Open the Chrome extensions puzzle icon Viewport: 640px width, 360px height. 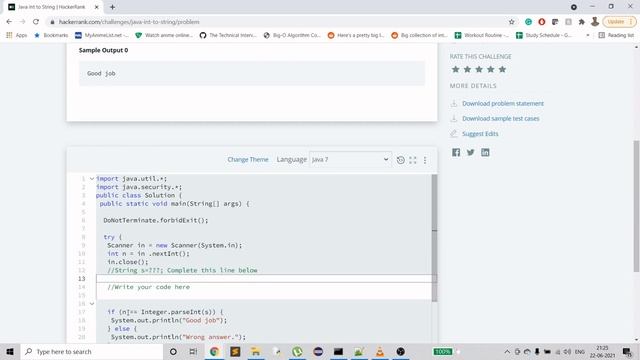582,22
